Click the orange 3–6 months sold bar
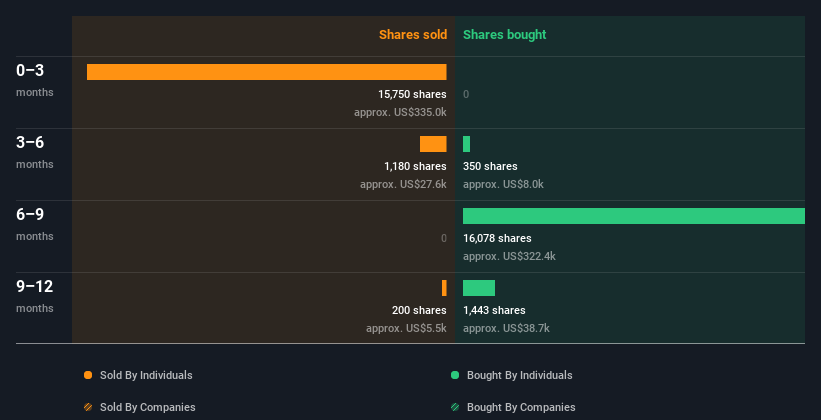The image size is (821, 420). (433, 143)
